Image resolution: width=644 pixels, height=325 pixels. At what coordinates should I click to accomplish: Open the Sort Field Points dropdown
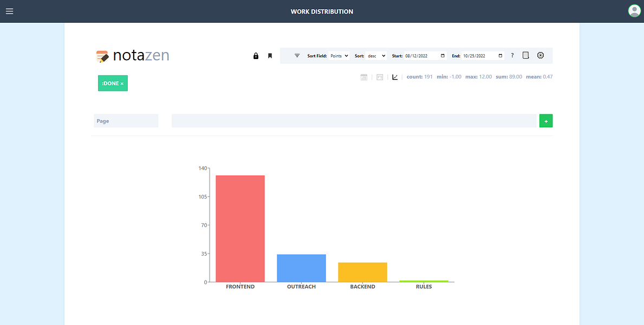339,55
